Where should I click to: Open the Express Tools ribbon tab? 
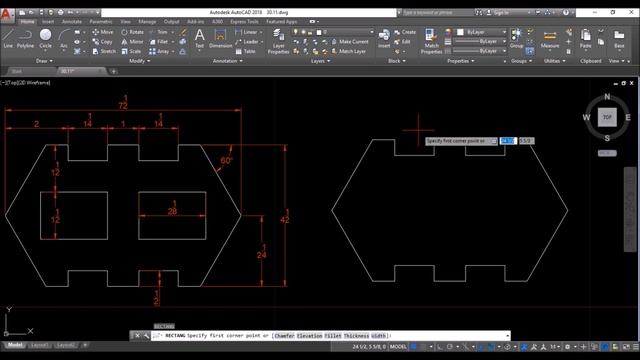click(x=244, y=22)
